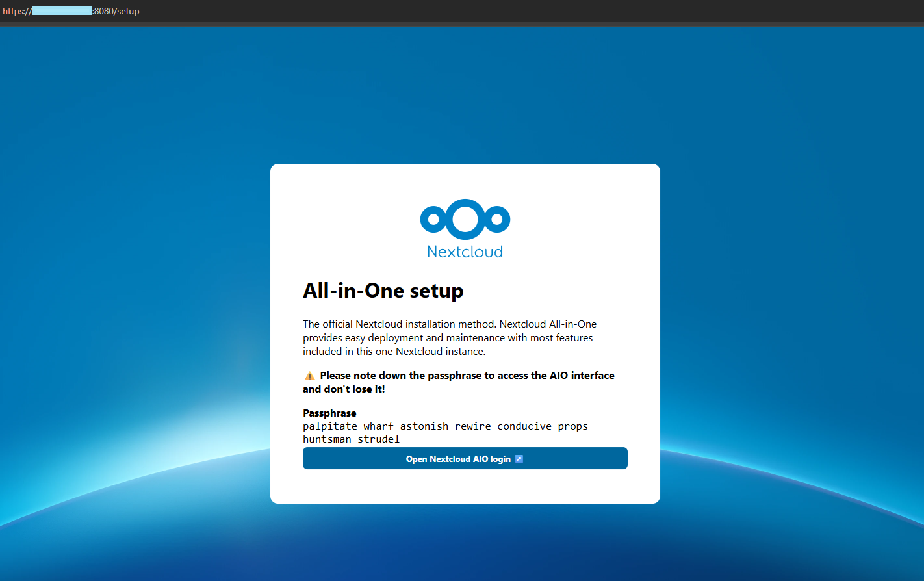Click the browser address bar URL
The width and height of the screenshot is (924, 581).
71,11
